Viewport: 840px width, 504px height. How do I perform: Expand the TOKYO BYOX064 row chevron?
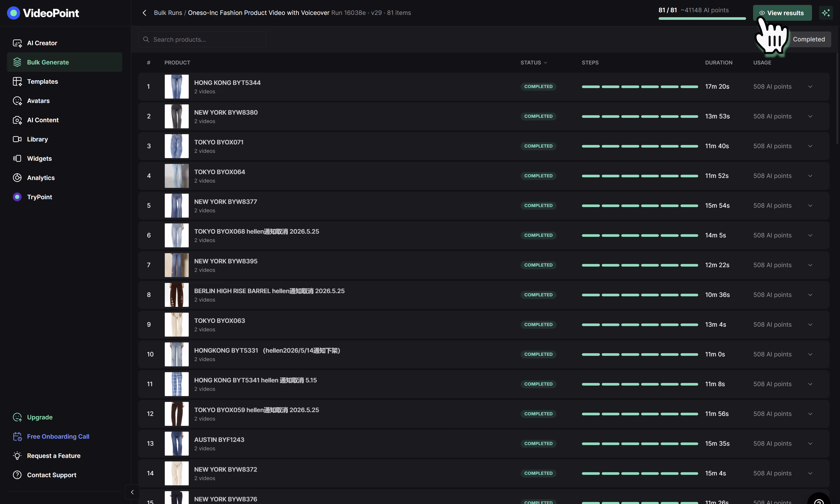810,176
